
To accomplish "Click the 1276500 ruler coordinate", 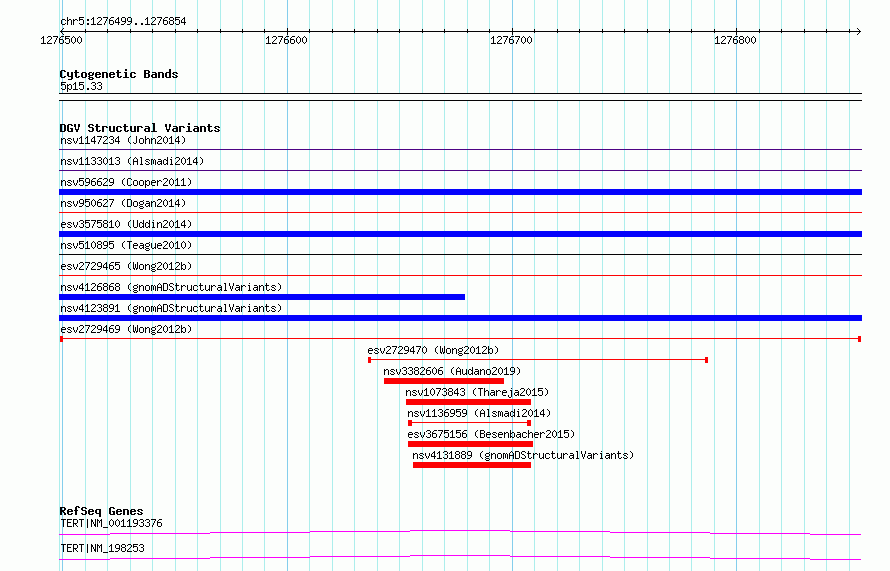I will (61, 40).
